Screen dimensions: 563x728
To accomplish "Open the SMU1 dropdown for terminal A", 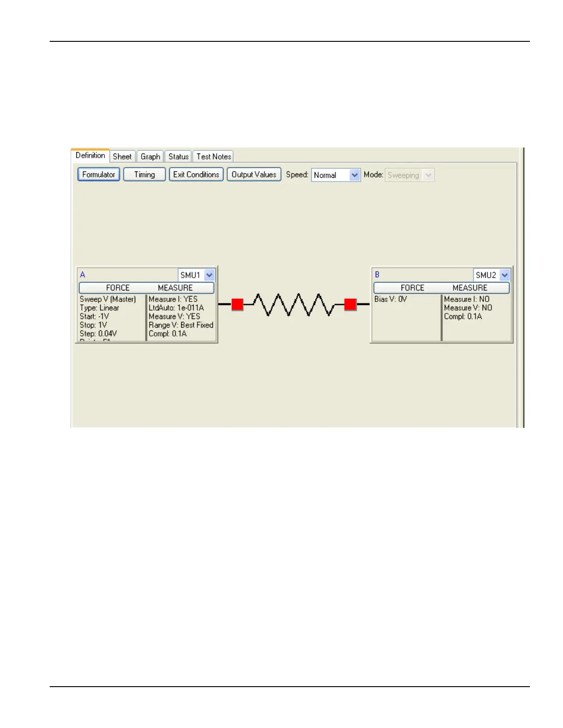I will point(196,275).
